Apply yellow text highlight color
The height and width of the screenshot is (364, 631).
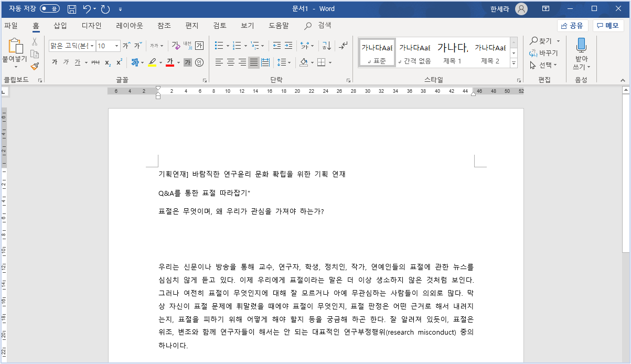[x=152, y=62]
